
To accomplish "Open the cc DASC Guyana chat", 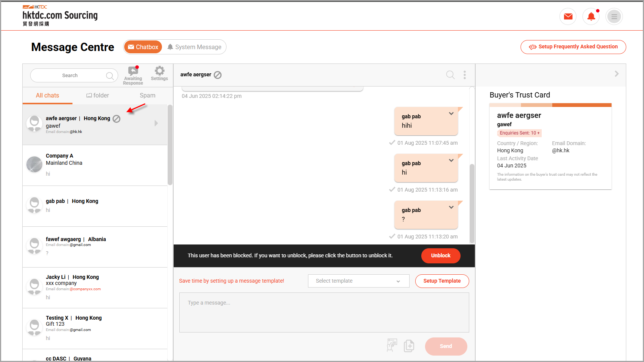I will pyautogui.click(x=95, y=356).
